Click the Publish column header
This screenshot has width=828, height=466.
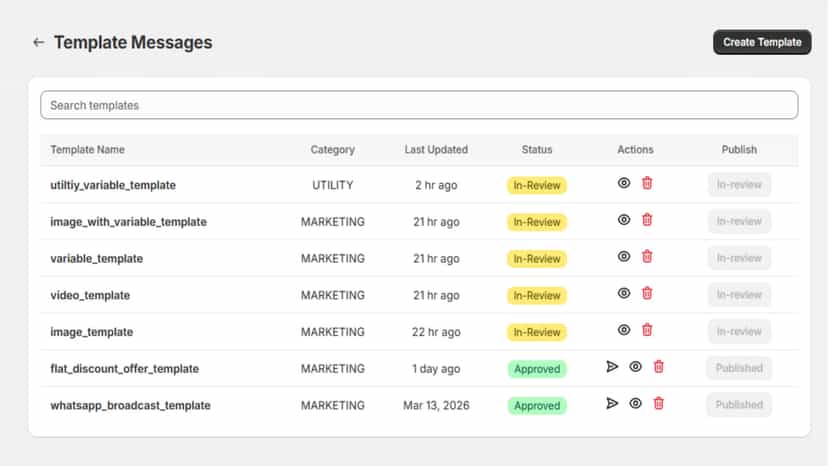point(739,150)
